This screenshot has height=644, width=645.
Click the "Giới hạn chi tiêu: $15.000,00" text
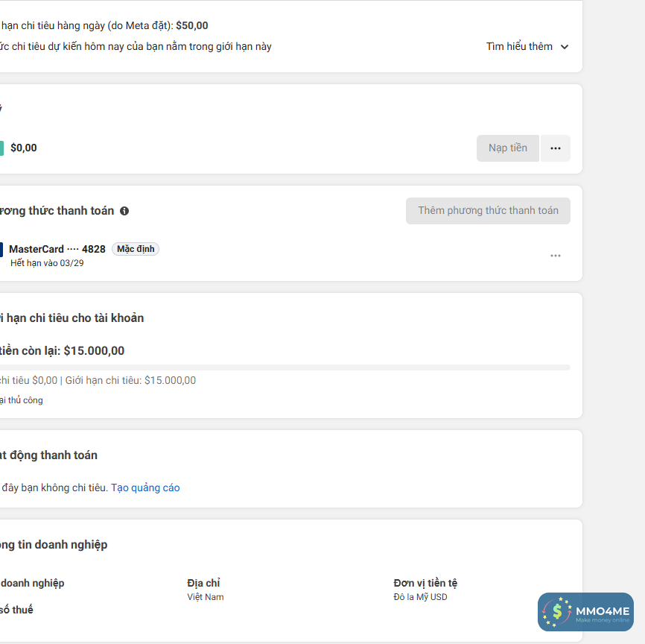click(131, 381)
